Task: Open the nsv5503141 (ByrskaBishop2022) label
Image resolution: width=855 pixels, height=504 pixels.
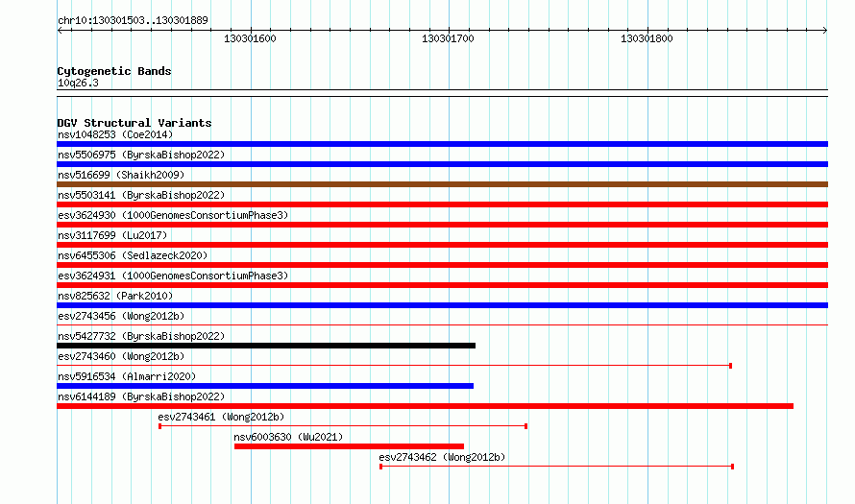Action: (x=141, y=195)
